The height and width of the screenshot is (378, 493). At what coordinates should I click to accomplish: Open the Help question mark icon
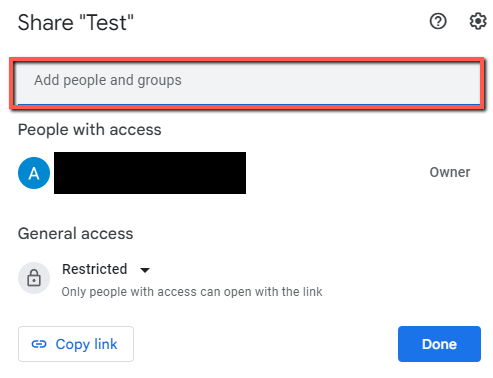(438, 22)
